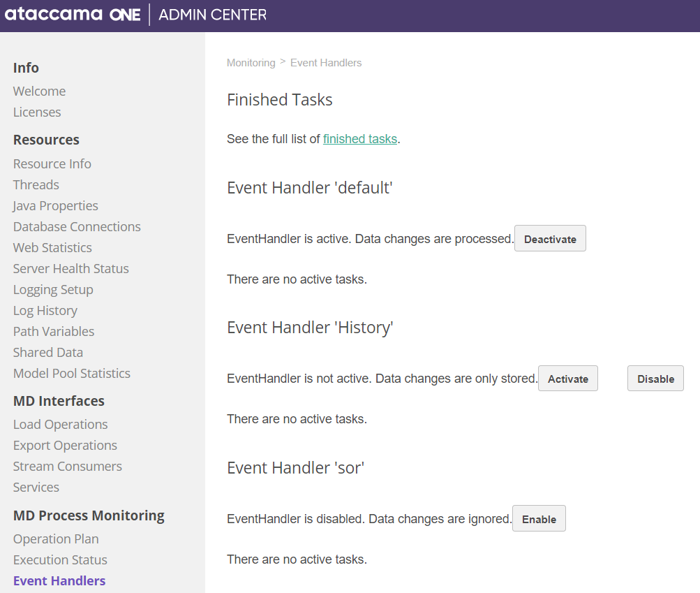
Task: Go to Execution Status
Action: pos(60,560)
